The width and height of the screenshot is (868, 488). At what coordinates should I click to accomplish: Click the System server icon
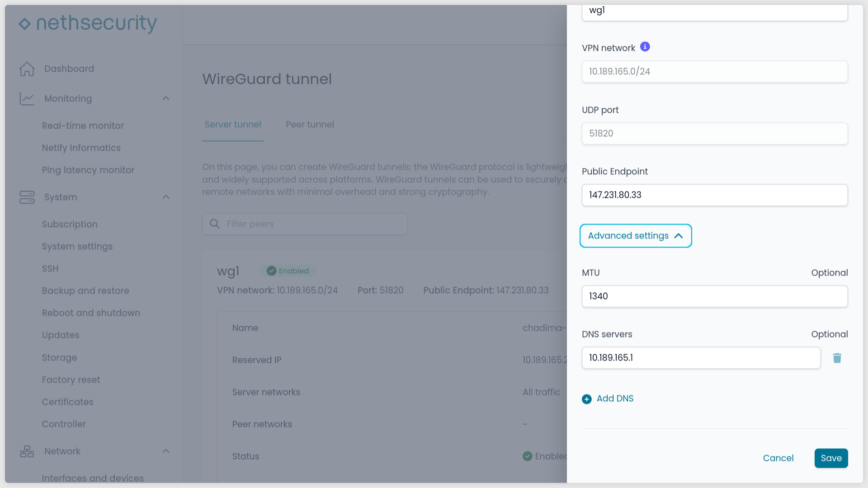click(27, 197)
